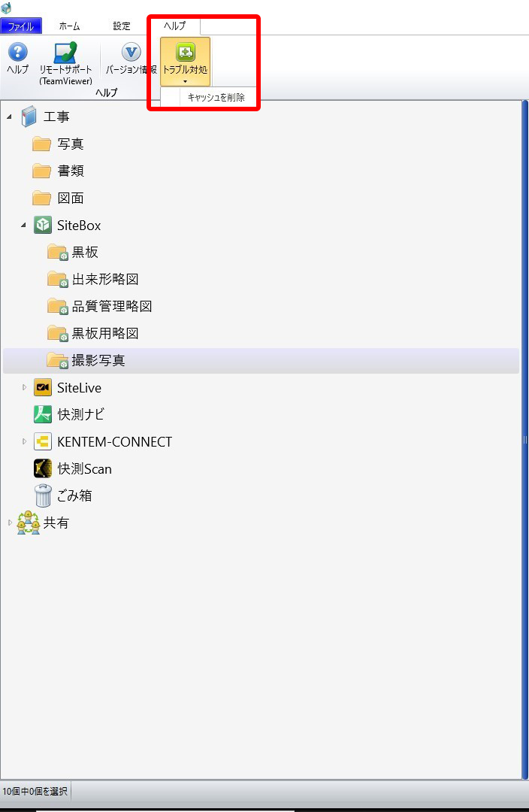Open the ごみ箱 trash can icon
Screen dimensions: 529x812
tap(43, 495)
